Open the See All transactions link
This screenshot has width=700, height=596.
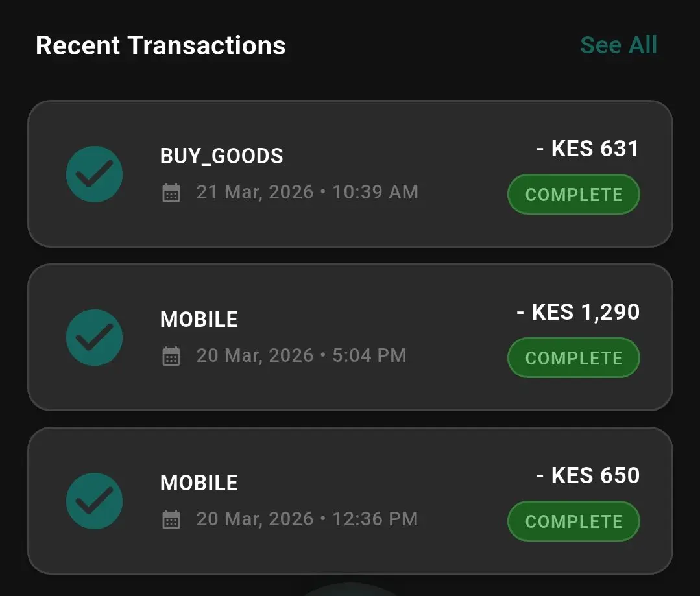pyautogui.click(x=618, y=45)
